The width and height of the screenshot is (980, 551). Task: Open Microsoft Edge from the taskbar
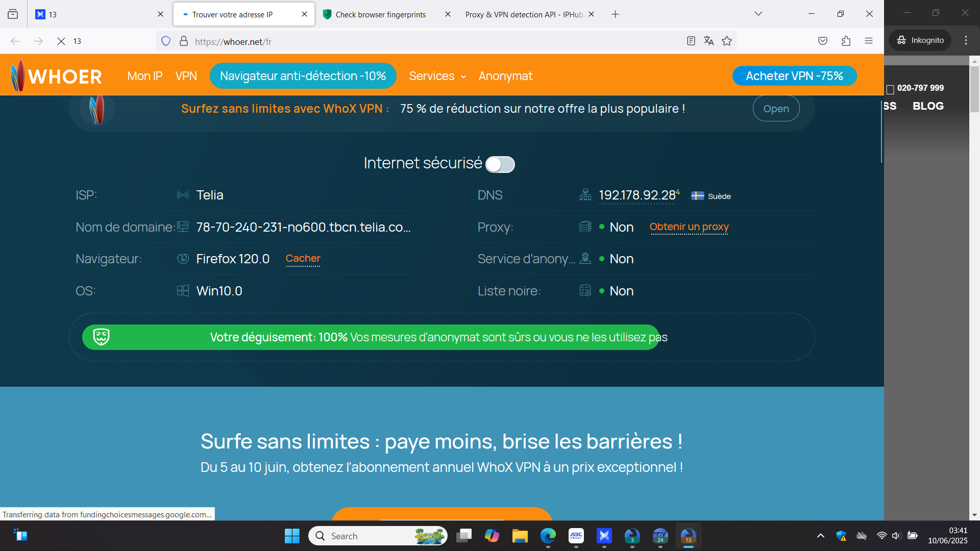point(548,536)
